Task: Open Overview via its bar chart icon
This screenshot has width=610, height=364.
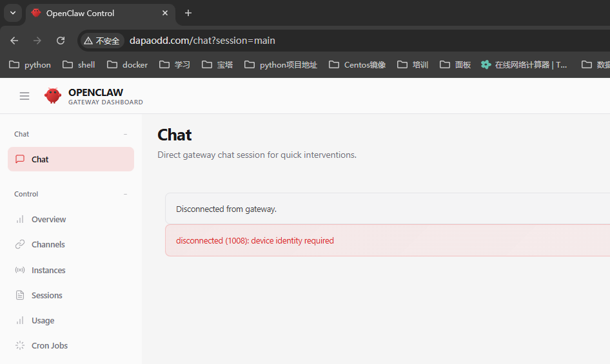Action: pyautogui.click(x=20, y=220)
